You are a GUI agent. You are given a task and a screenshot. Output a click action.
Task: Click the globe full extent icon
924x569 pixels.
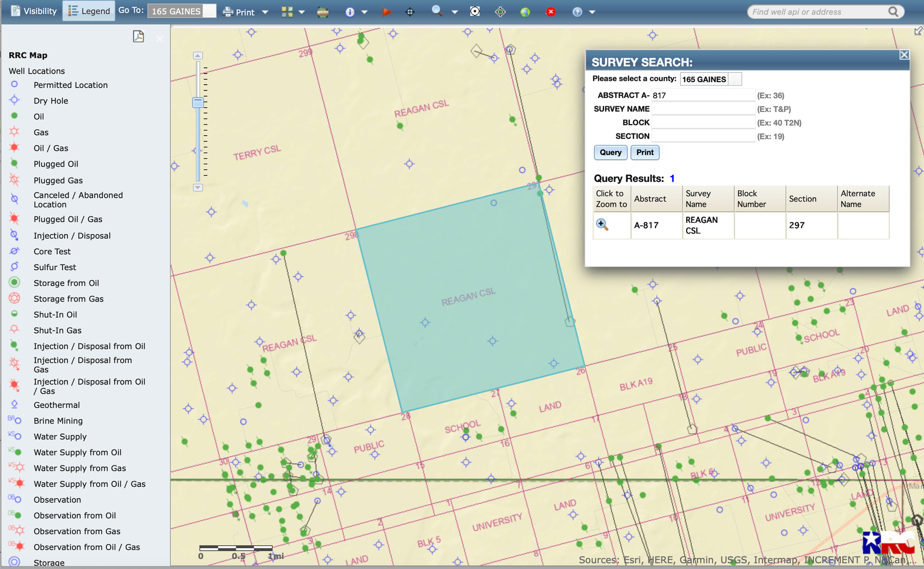tap(525, 12)
